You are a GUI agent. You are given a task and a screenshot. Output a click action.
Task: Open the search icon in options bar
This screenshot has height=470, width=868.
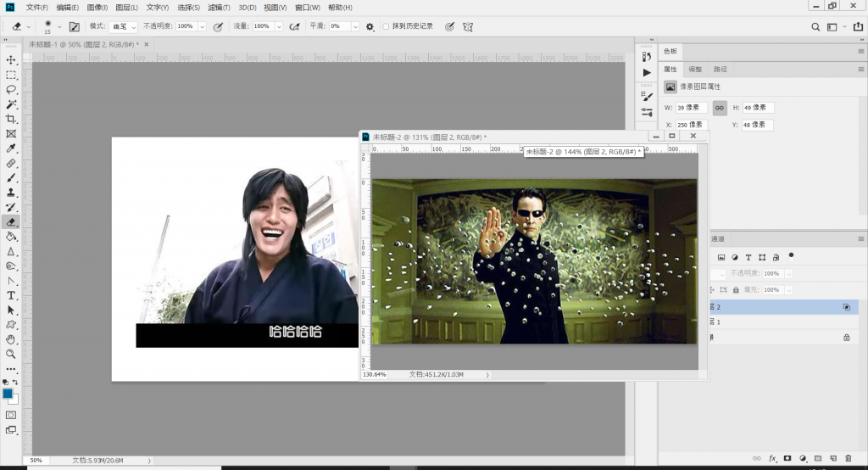click(x=815, y=26)
